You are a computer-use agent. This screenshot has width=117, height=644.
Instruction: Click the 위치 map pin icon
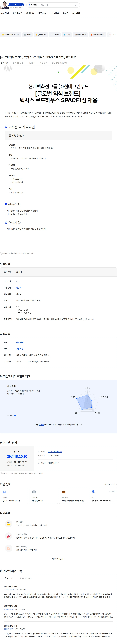pyautogui.click(x=93, y=492)
